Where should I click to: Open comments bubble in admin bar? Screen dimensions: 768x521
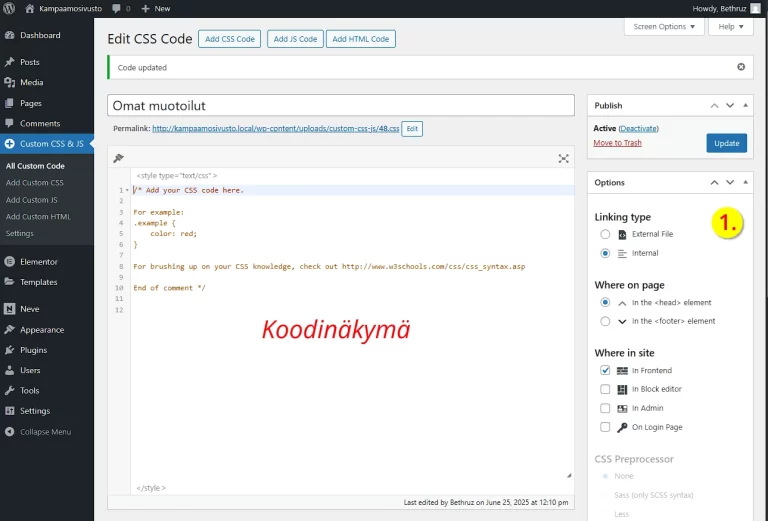[121, 8]
